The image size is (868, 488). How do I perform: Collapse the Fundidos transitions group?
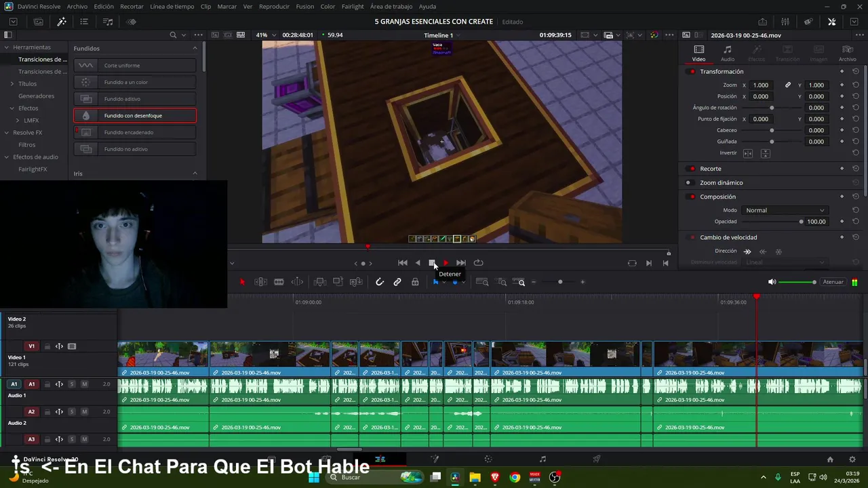pyautogui.click(x=195, y=48)
